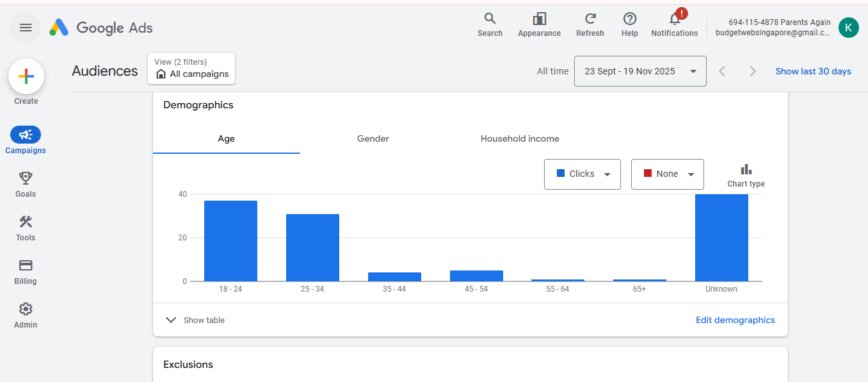Open Edit demographics
The height and width of the screenshot is (382, 868).
pos(735,320)
